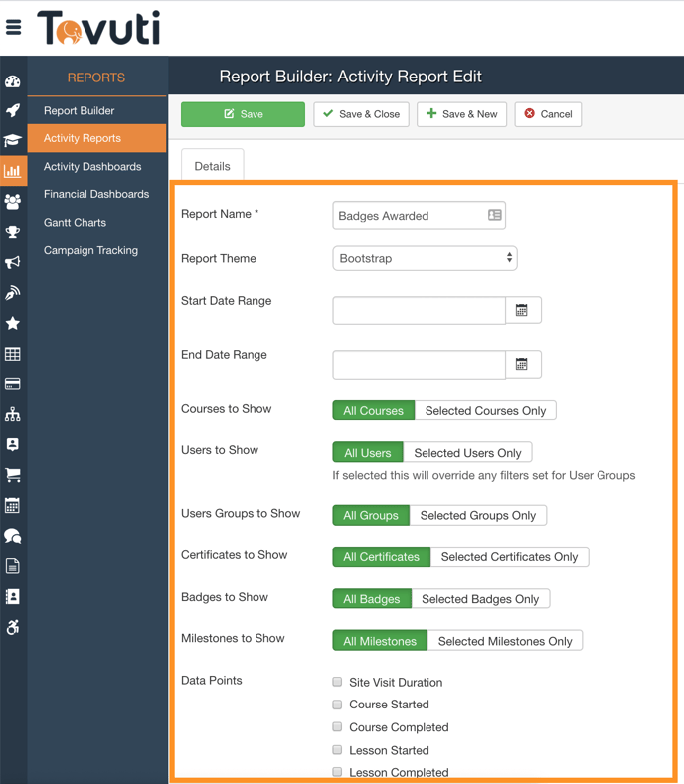
Task: Click the card icon in Report Name field
Action: coord(494,215)
